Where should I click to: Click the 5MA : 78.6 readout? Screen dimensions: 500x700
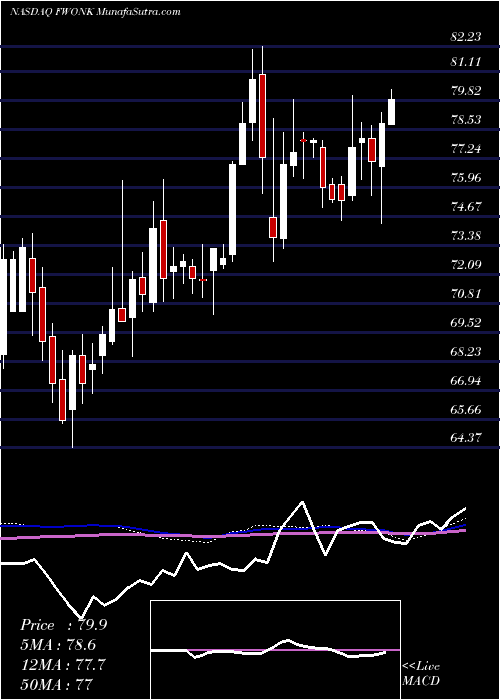58,645
